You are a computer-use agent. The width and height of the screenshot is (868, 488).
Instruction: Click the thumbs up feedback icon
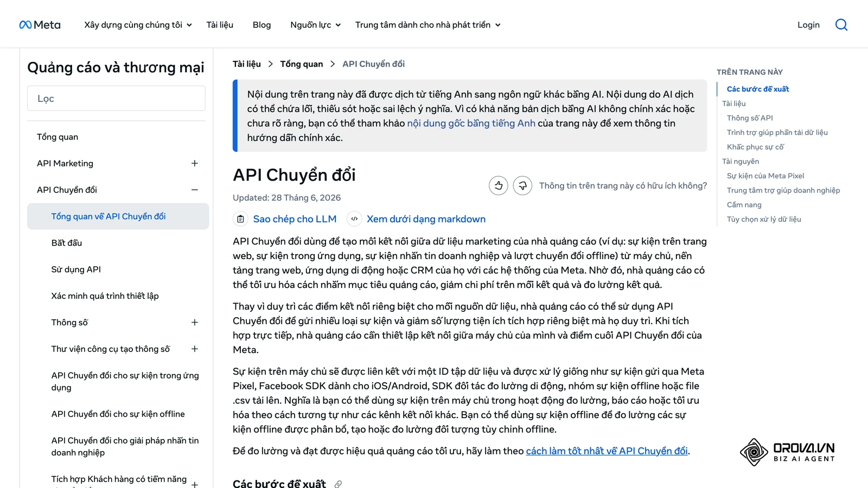point(498,185)
